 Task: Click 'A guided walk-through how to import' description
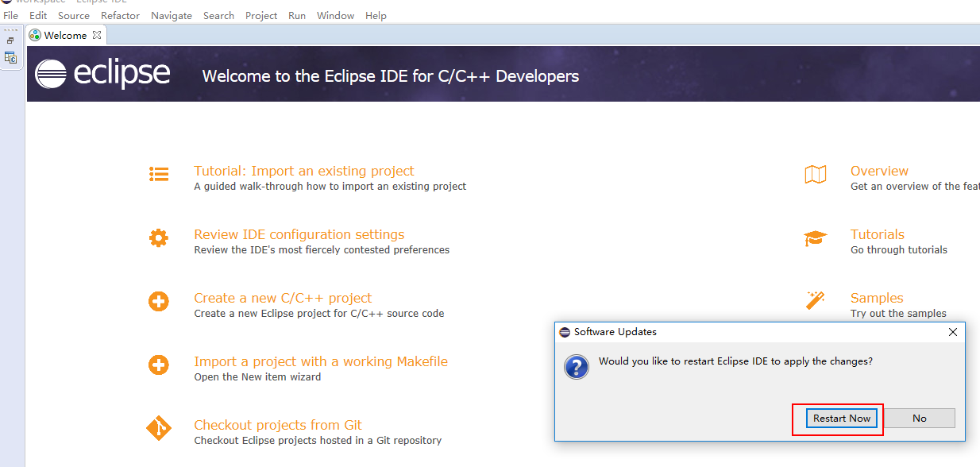330,187
